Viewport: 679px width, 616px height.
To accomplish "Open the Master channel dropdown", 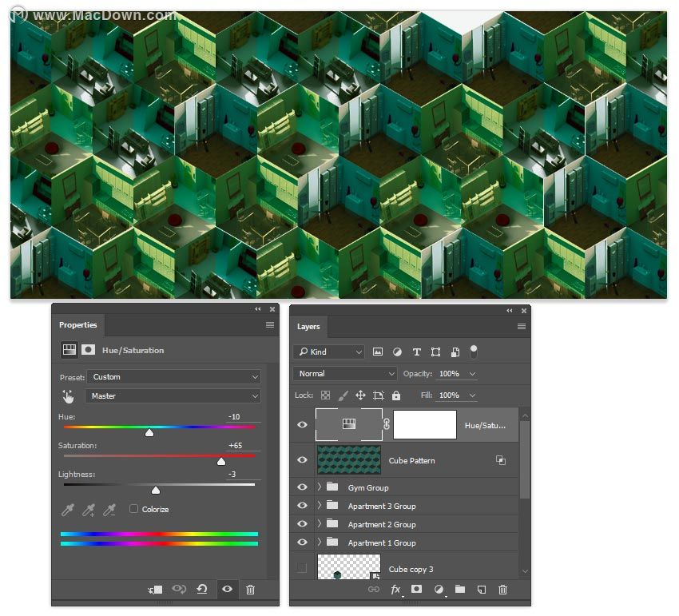I will [173, 396].
